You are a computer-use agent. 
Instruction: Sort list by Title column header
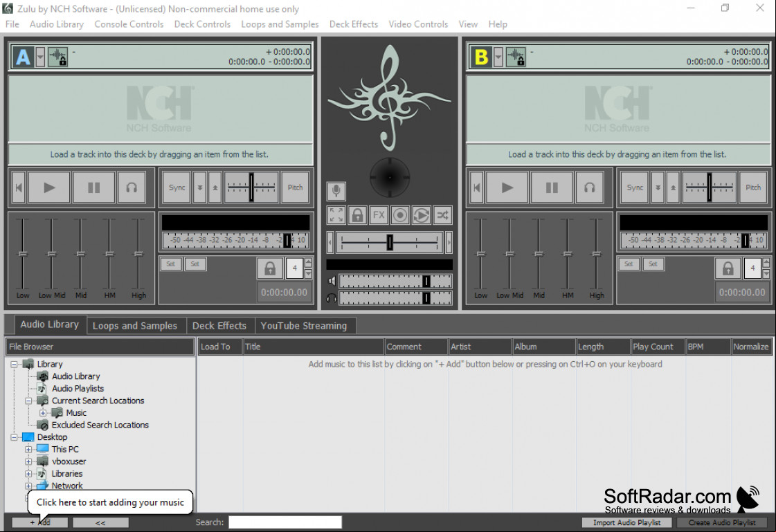pos(314,347)
